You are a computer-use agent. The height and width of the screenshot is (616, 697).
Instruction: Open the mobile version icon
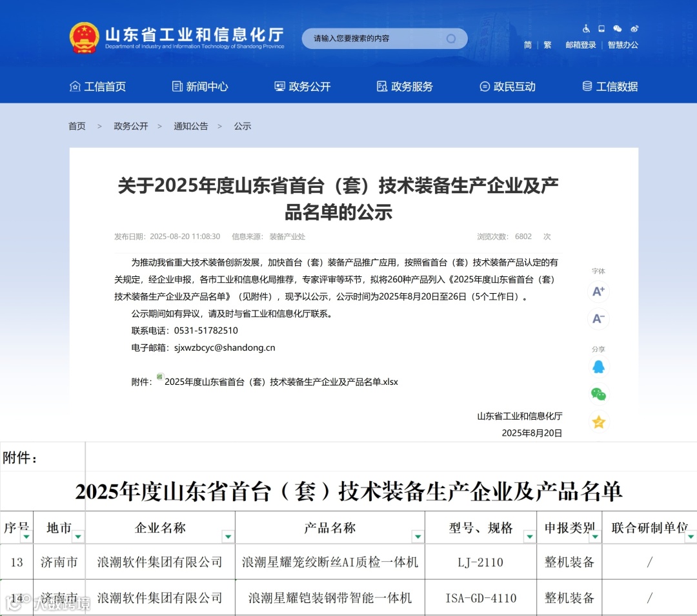pyautogui.click(x=601, y=29)
